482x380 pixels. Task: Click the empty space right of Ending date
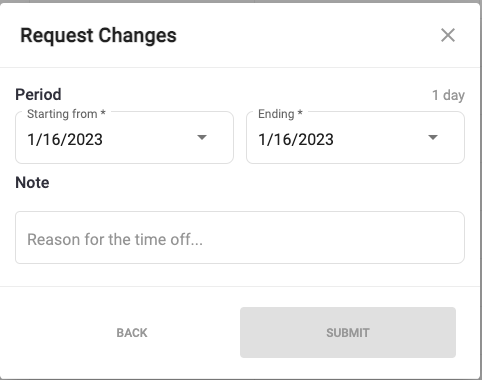click(x=380, y=139)
